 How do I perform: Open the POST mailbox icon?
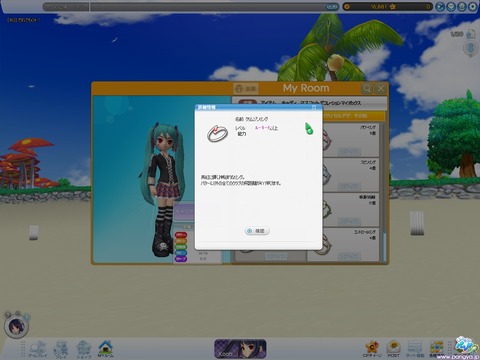coord(394,349)
